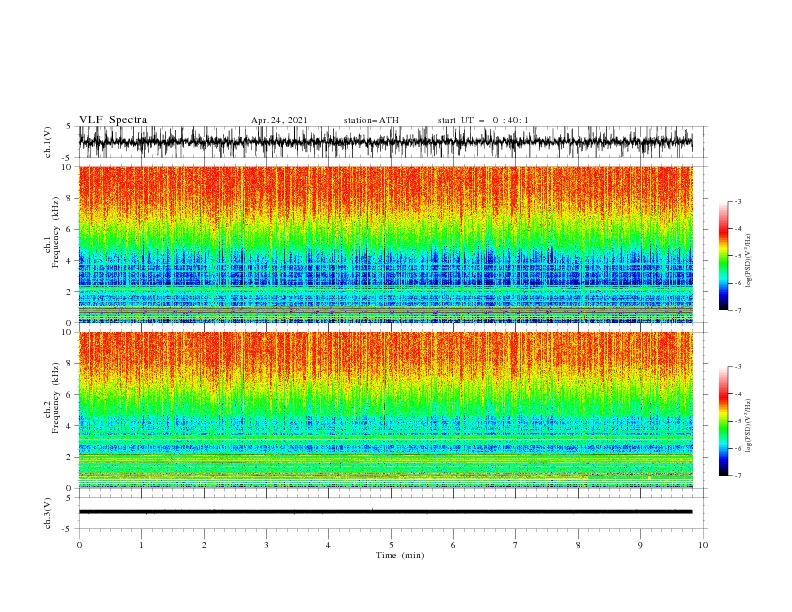The width and height of the screenshot is (792, 612).
Task: Click the lower colorbar 'log(PSD)(V²/Hz)' label
Action: pyautogui.click(x=749, y=426)
